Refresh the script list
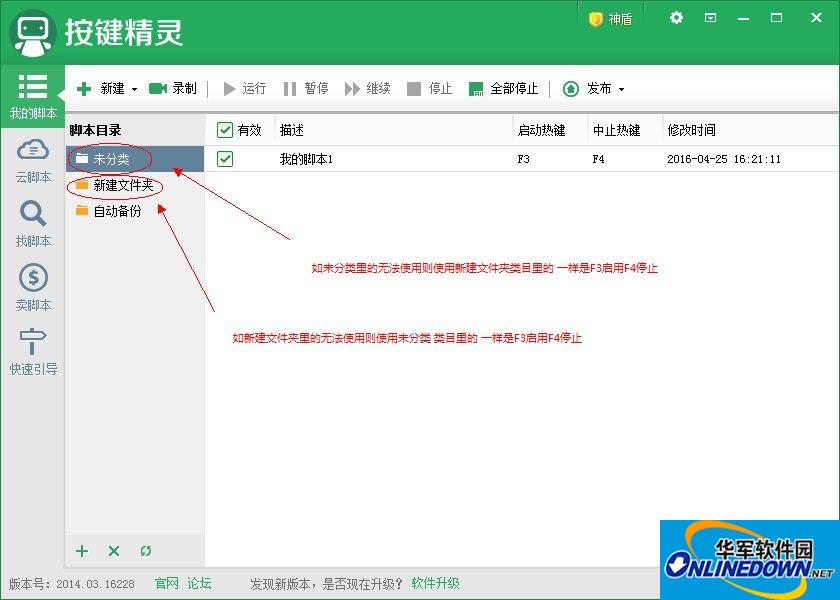Viewport: 840px width, 600px height. click(x=146, y=551)
